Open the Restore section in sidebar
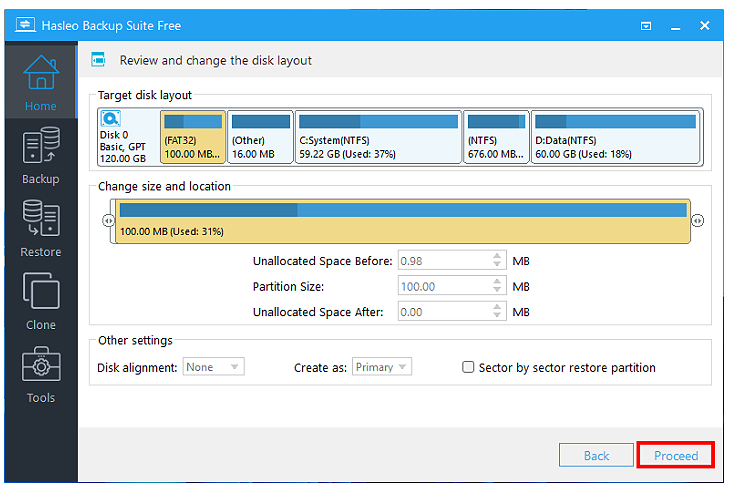 [41, 229]
